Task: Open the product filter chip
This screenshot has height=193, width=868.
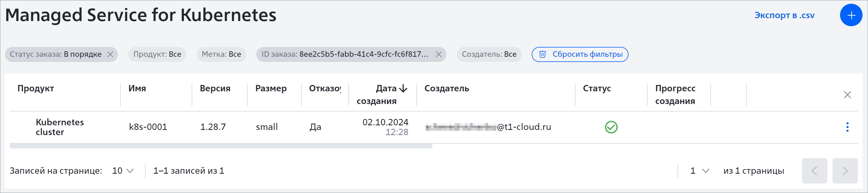Action: (x=157, y=54)
